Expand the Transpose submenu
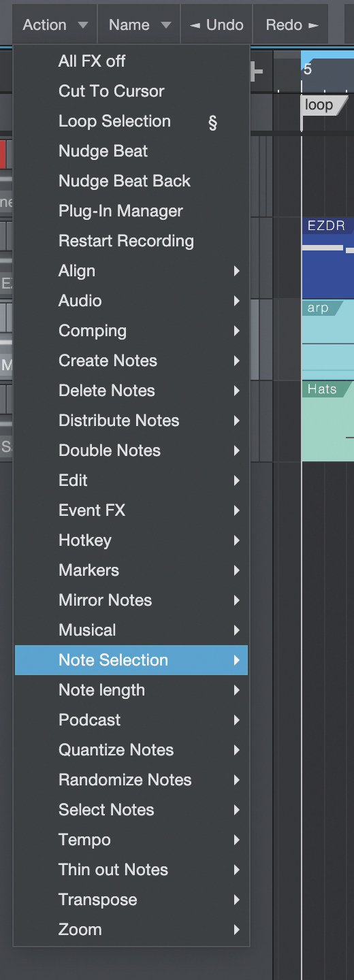Image resolution: width=354 pixels, height=980 pixels. [131, 900]
